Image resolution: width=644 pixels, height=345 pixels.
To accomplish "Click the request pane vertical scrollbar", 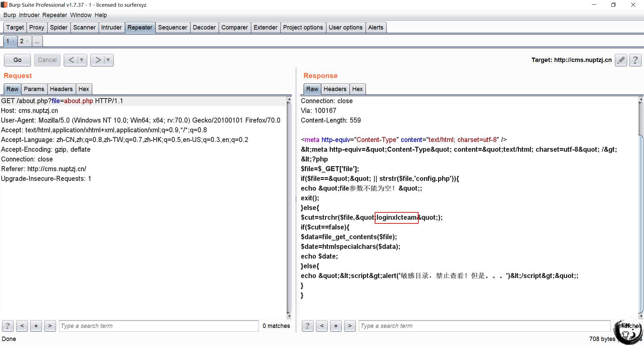I will pos(289,208).
